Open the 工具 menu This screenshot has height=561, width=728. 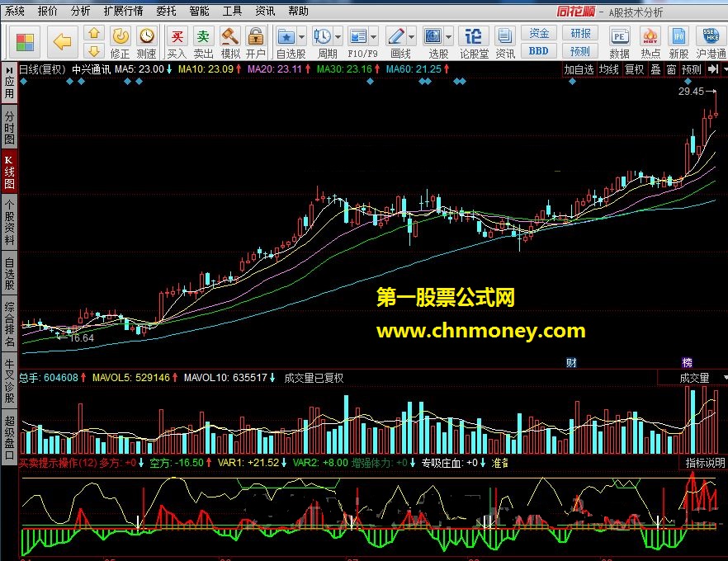click(232, 11)
